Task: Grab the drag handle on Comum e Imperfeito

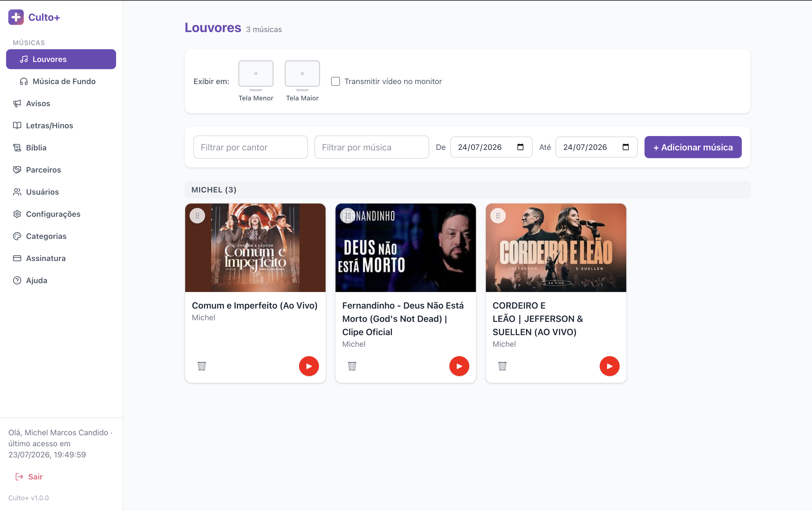Action: point(197,216)
